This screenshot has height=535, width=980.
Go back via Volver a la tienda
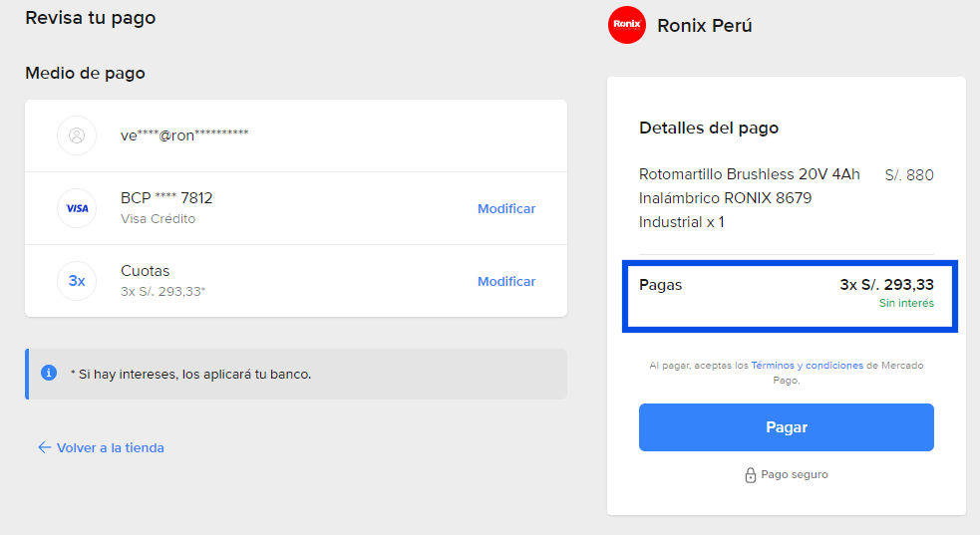[111, 447]
